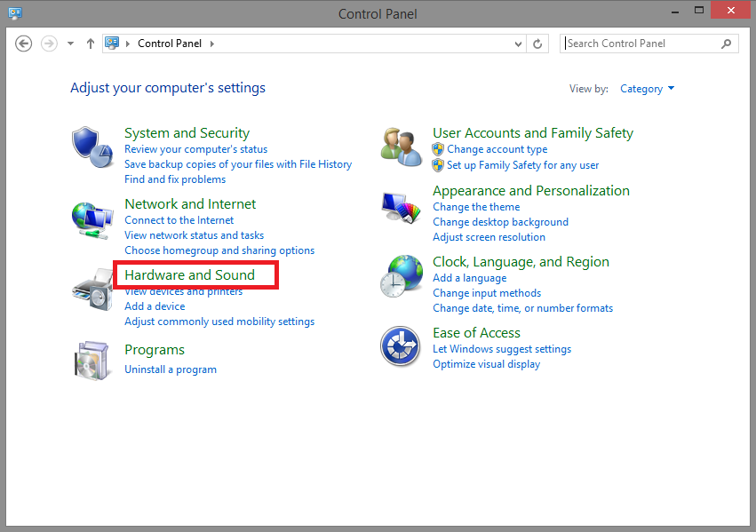The width and height of the screenshot is (756, 532).
Task: Click the shield icon beside Change account type
Action: pyautogui.click(x=438, y=149)
